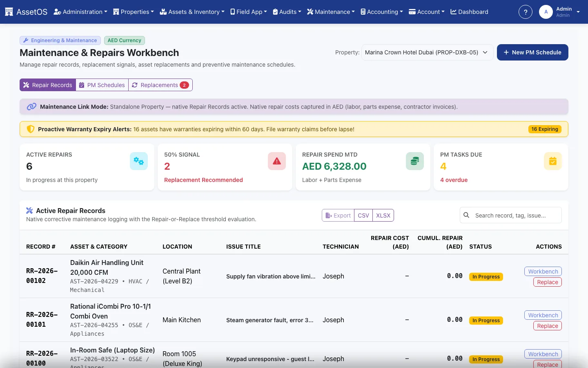Click Replace for the Rational iCombi oven
Image resolution: width=588 pixels, height=368 pixels.
pos(548,326)
